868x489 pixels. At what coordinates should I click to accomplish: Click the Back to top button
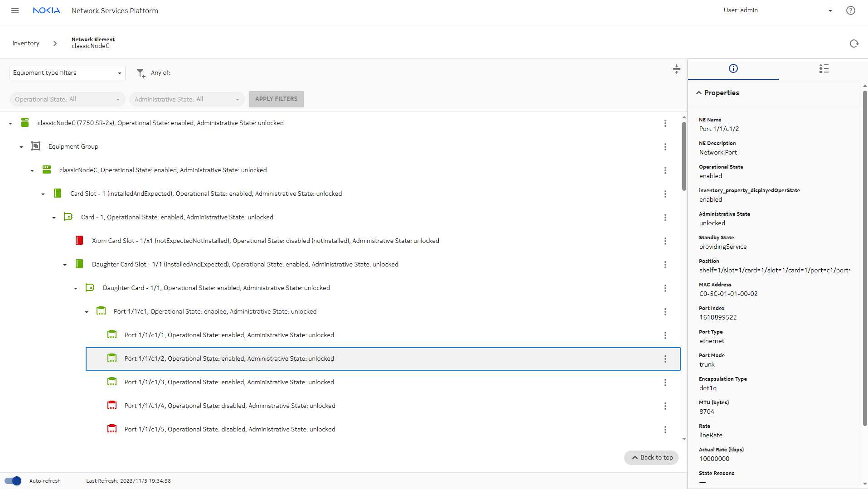(651, 458)
